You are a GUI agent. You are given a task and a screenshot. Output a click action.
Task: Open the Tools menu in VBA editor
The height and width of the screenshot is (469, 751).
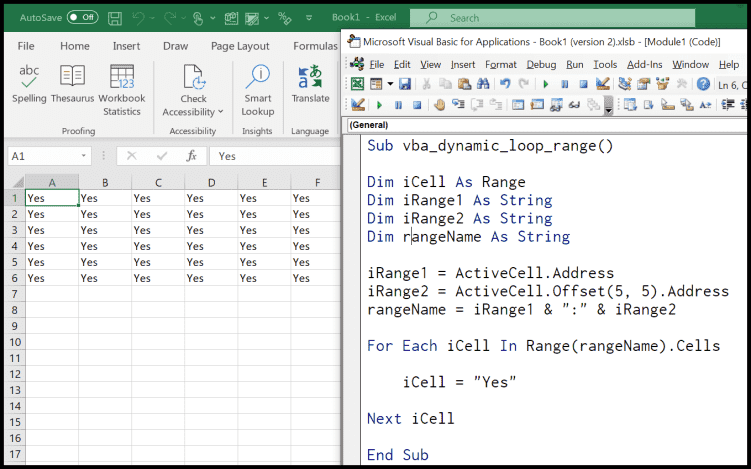pyautogui.click(x=605, y=64)
